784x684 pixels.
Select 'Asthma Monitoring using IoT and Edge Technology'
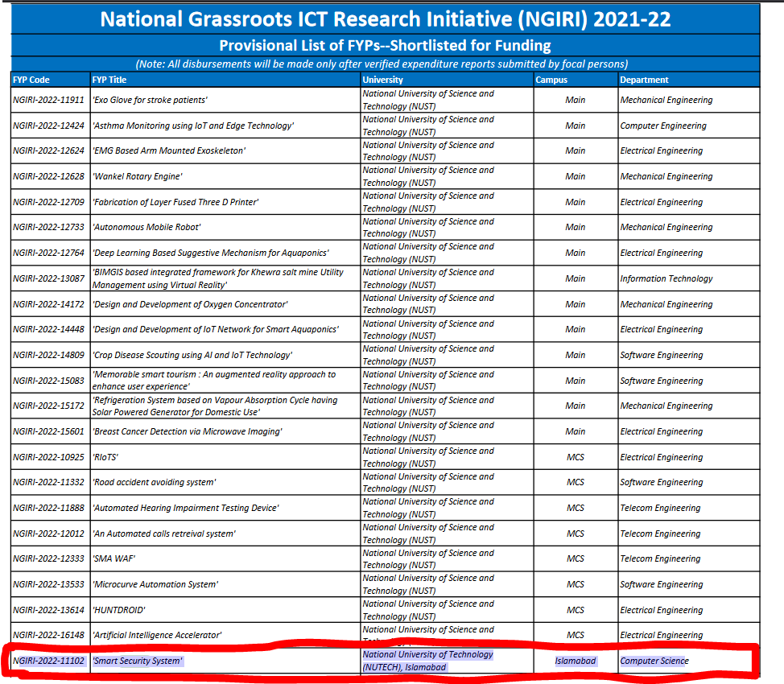click(193, 126)
